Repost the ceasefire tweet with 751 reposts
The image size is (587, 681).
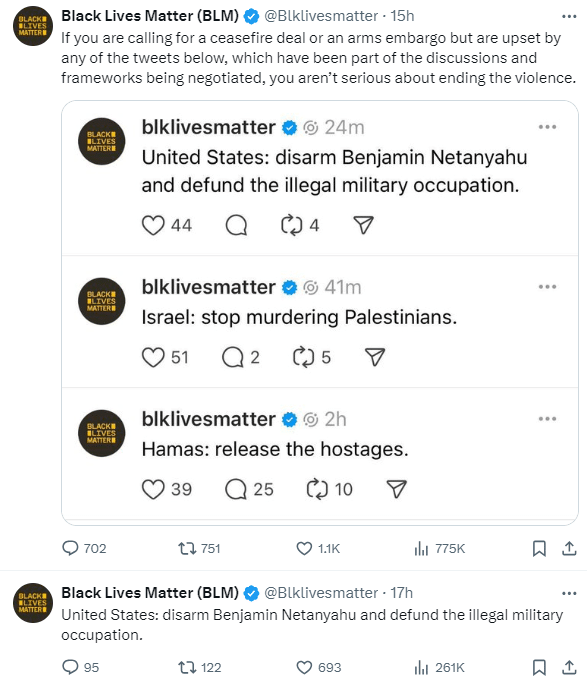(x=187, y=548)
